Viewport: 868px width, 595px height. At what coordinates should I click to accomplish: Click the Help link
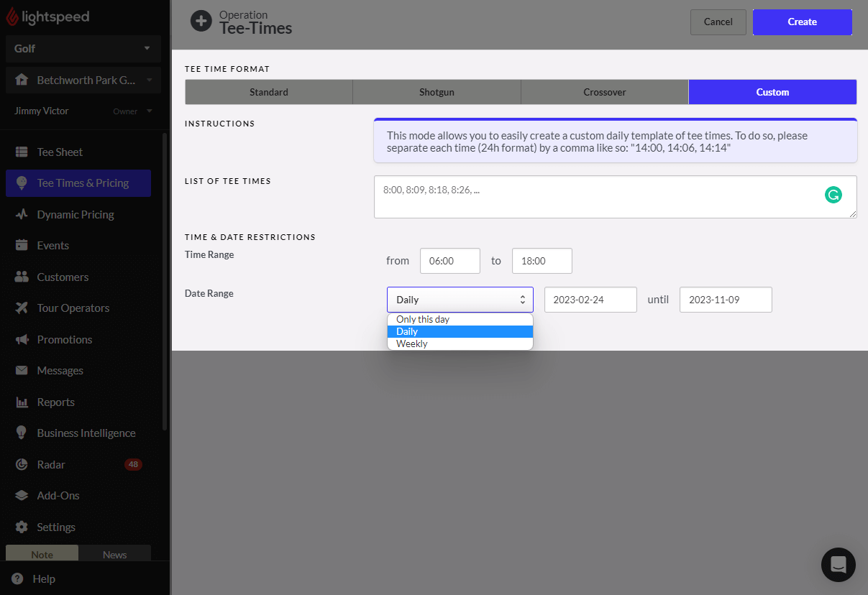pyautogui.click(x=44, y=578)
